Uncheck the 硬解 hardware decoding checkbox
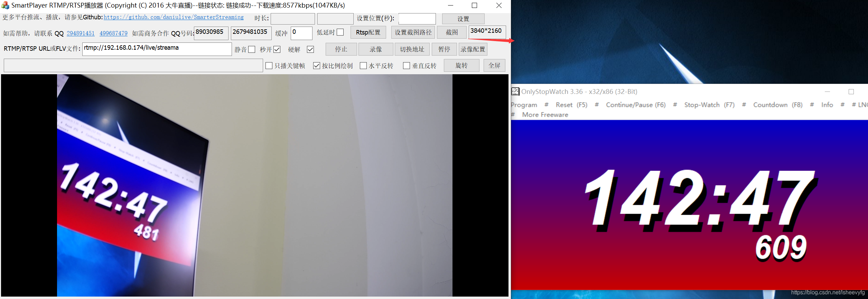Viewport: 868px width, 299px height. tap(310, 49)
